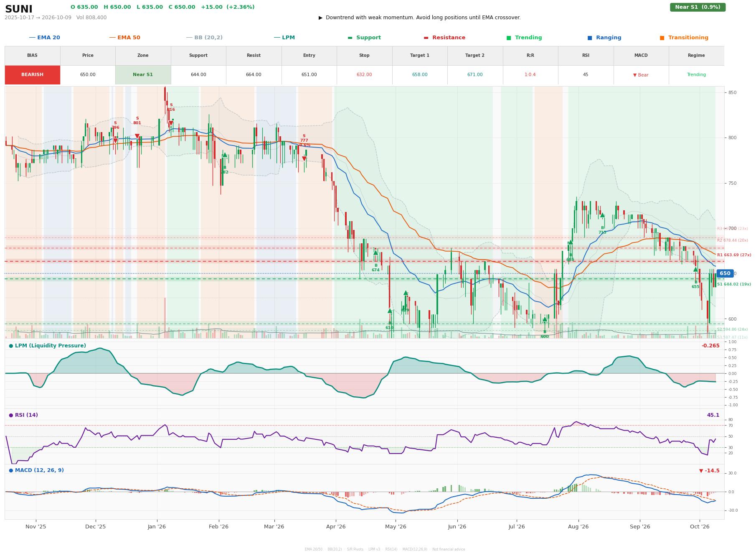This screenshot has width=756, height=556.
Task: Click the Resistance legend entry
Action: pyautogui.click(x=444, y=38)
